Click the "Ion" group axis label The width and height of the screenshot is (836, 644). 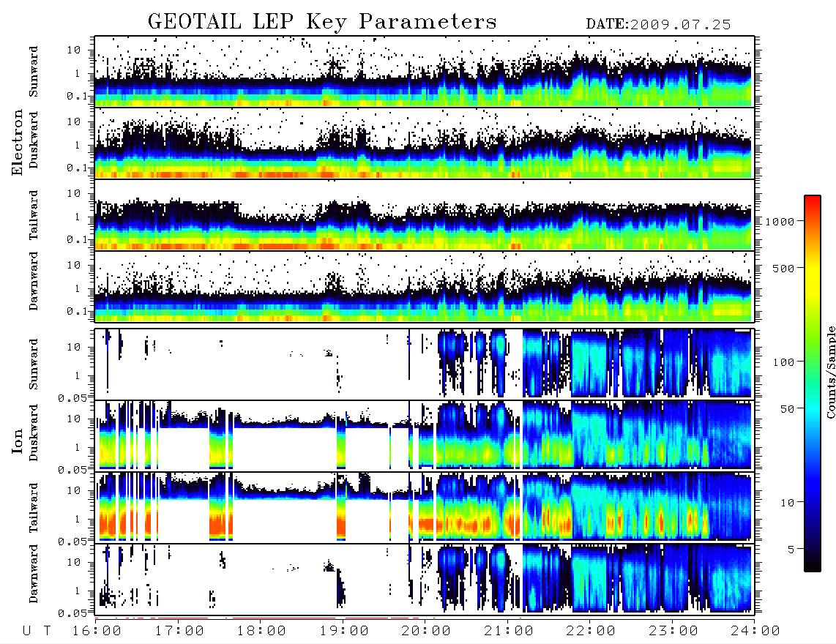pos(18,441)
